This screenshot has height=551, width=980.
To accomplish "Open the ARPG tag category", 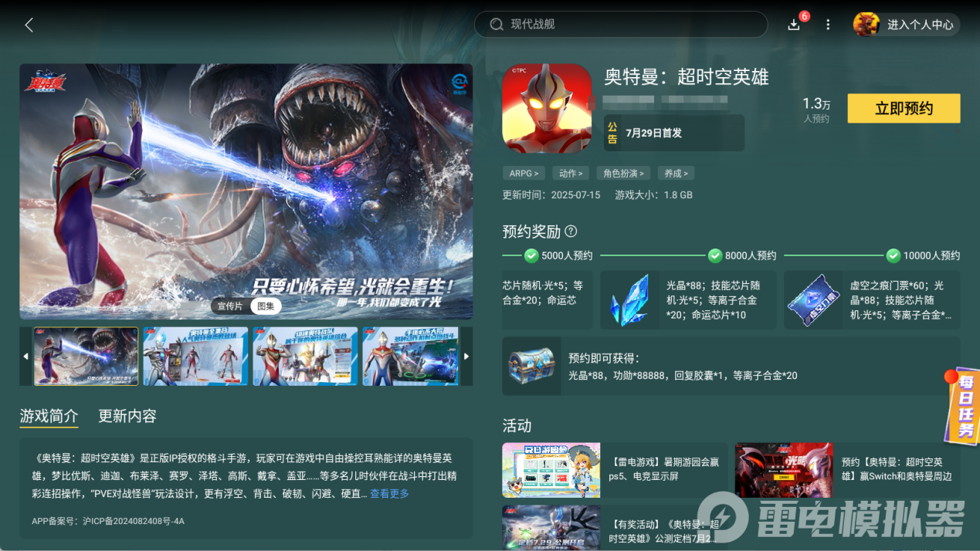I will 524,174.
